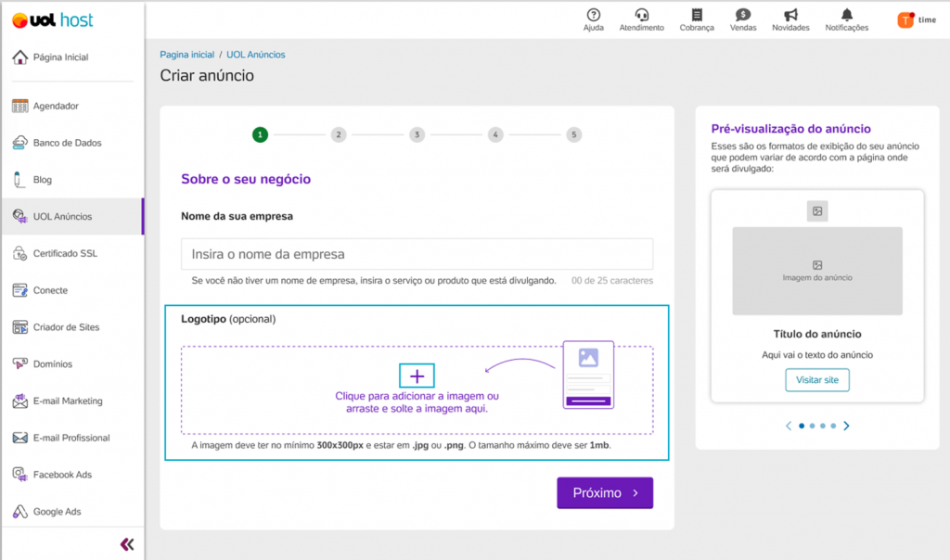The height and width of the screenshot is (560, 950).
Task: Click the Blog sidebar icon
Action: (x=19, y=180)
